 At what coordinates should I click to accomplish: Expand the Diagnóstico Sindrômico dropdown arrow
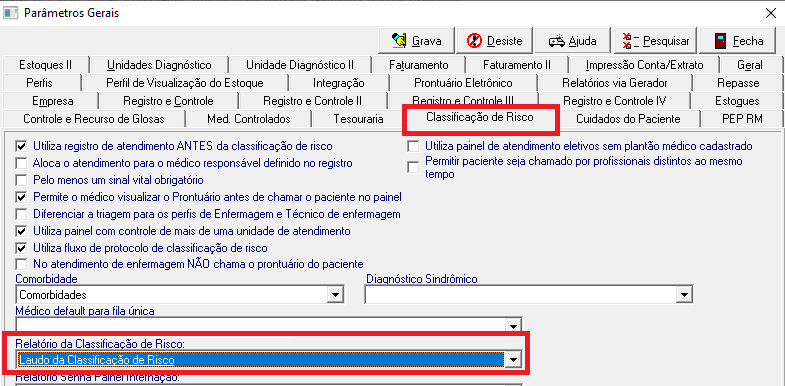point(683,295)
